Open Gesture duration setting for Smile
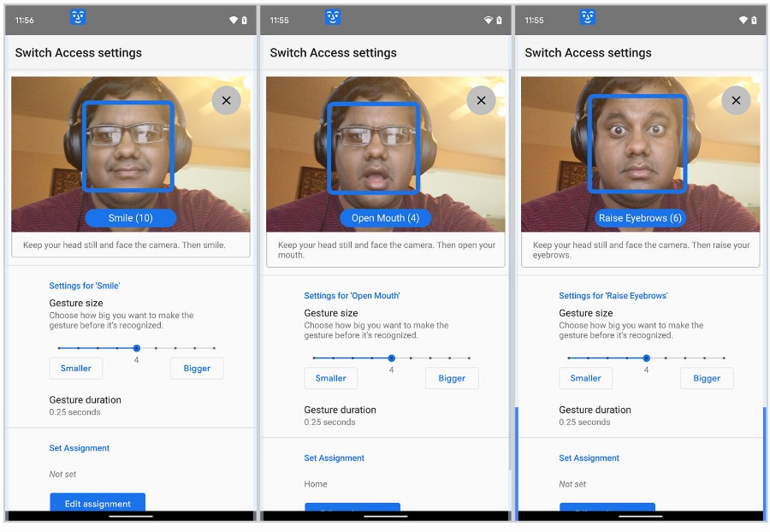Viewport: 770px width, 532px height. coord(86,405)
